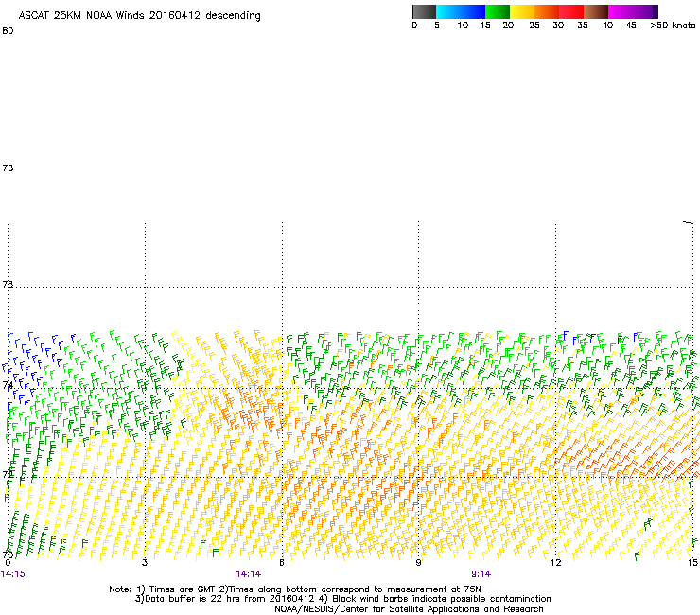The width and height of the screenshot is (700, 615).
Task: Click the green 15-20 knots color segment
Action: tap(498, 11)
